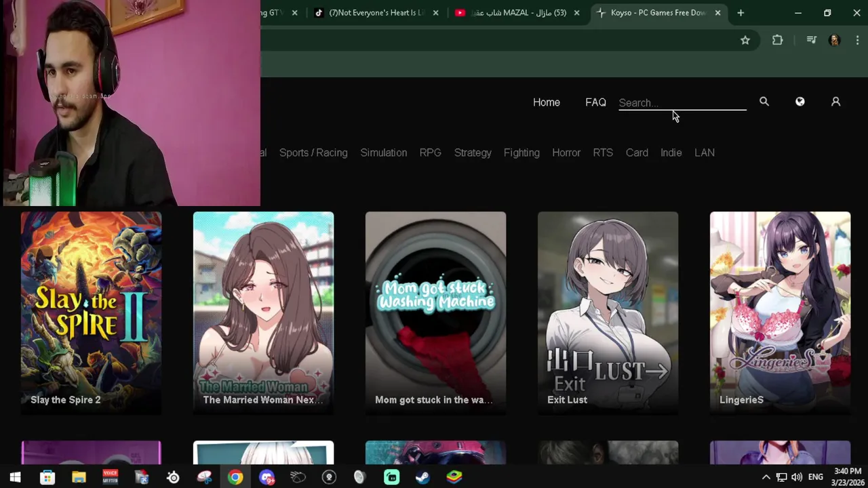Bookmark this page with the star icon
This screenshot has width=868, height=488.
pyautogui.click(x=745, y=41)
